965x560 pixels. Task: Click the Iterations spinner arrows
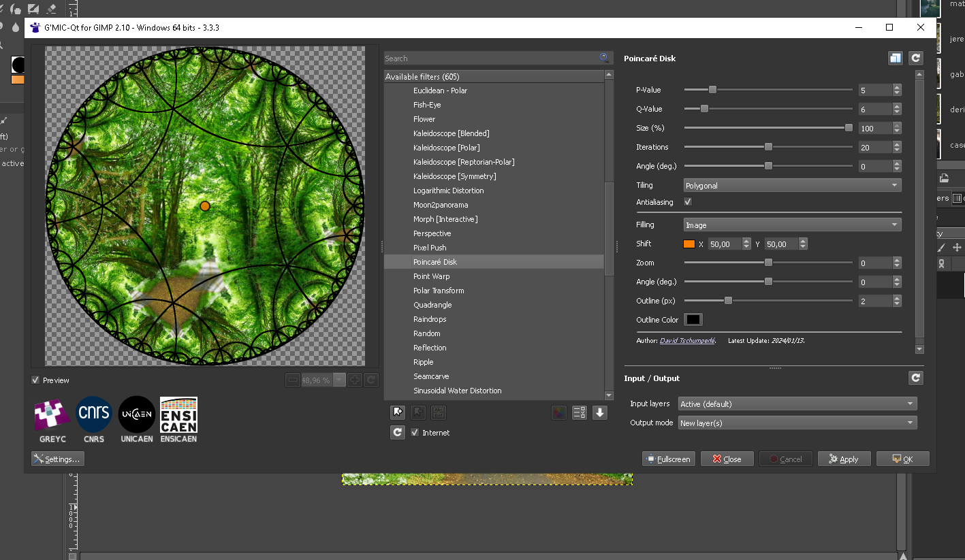pyautogui.click(x=897, y=147)
